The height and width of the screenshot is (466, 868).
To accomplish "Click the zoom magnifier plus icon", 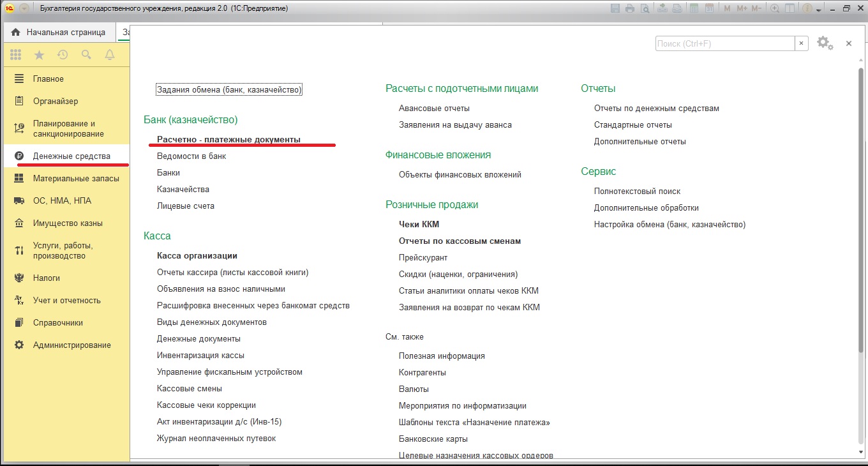I will click(775, 9).
